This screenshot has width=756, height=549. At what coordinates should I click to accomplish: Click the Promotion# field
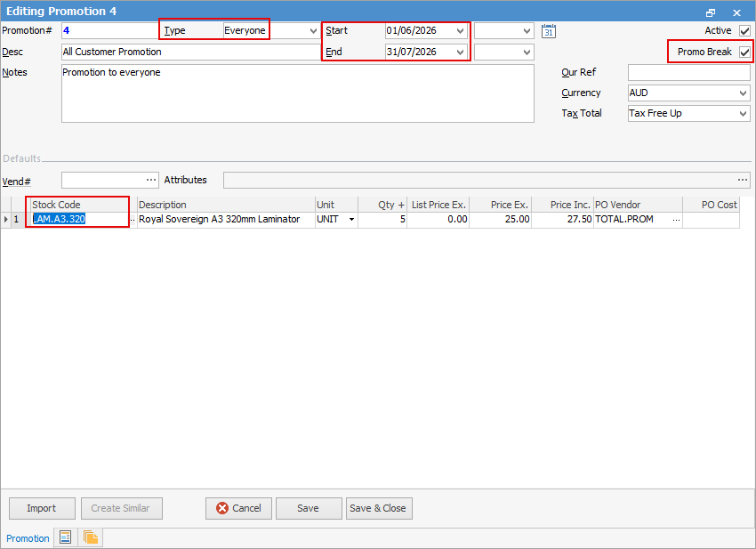[x=110, y=31]
